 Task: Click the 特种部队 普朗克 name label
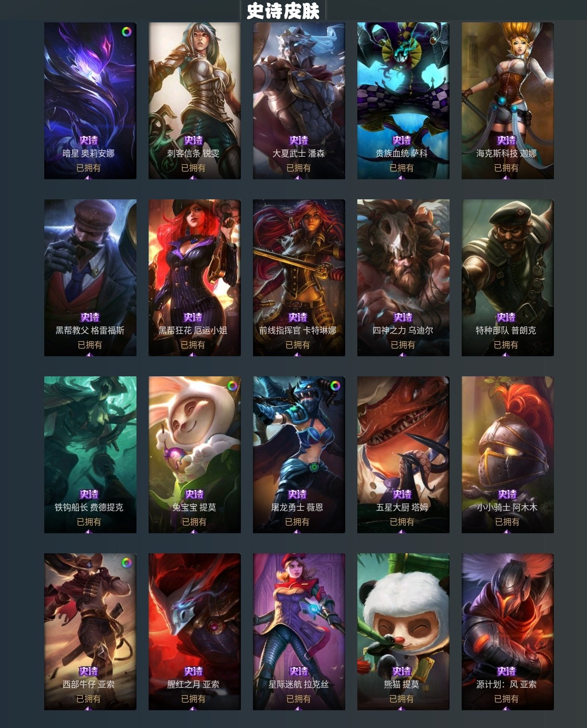pyautogui.click(x=506, y=330)
